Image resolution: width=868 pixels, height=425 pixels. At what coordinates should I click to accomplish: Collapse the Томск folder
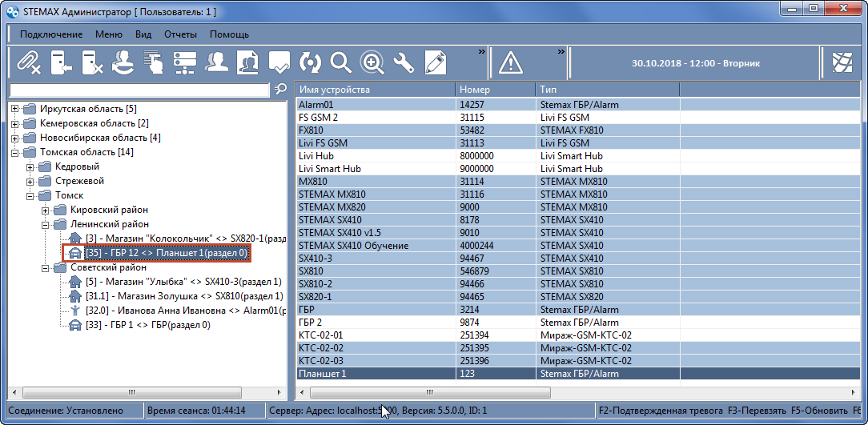tap(30, 195)
